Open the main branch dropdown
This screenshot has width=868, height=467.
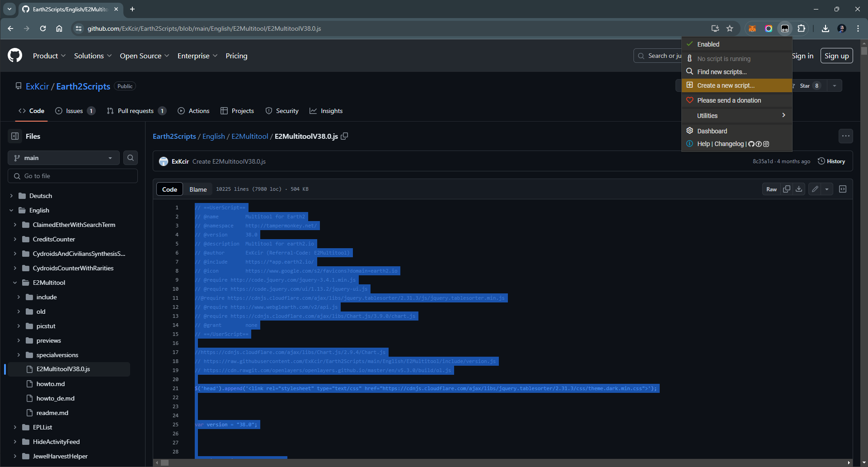(64, 158)
